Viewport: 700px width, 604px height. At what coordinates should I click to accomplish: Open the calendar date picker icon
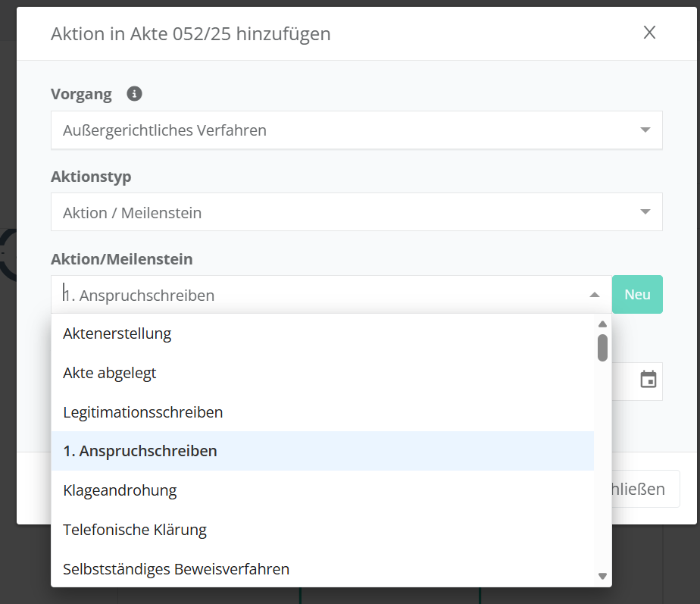648,380
